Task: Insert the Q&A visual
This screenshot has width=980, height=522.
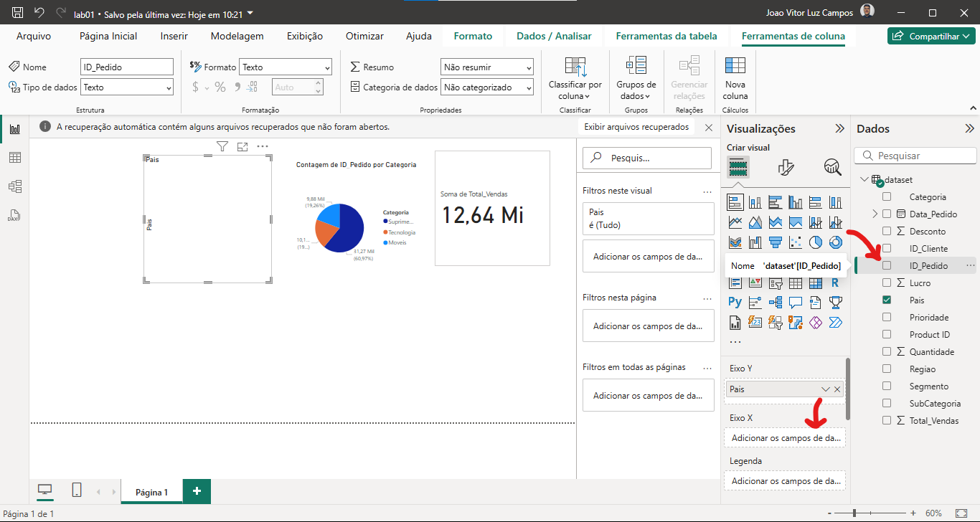Action: click(795, 303)
